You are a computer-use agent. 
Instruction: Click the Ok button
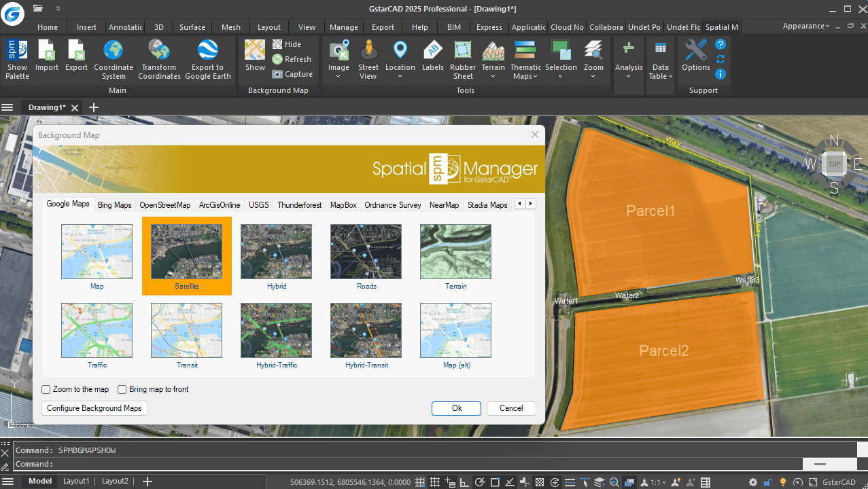[457, 408]
